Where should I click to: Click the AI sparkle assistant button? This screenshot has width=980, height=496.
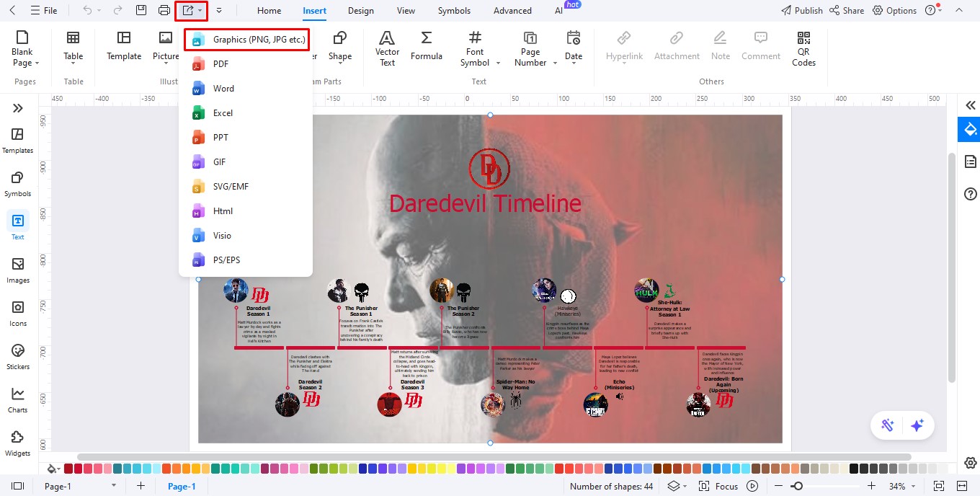point(917,425)
